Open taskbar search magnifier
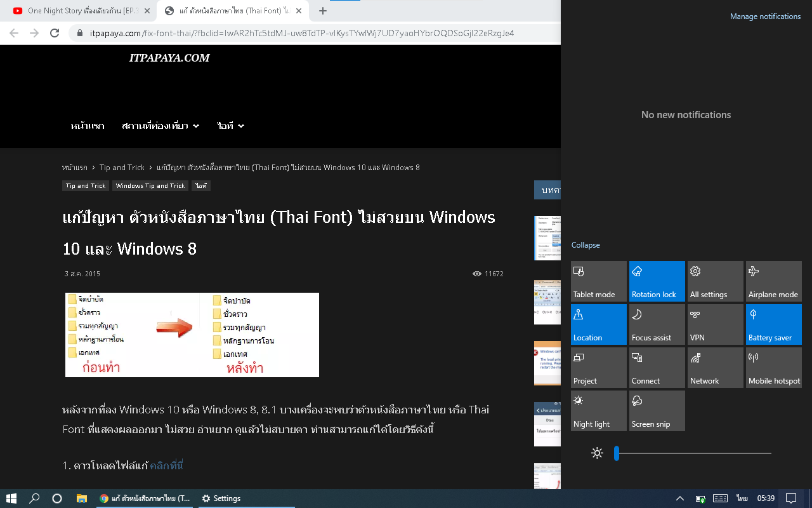This screenshot has height=508, width=812. (x=34, y=498)
